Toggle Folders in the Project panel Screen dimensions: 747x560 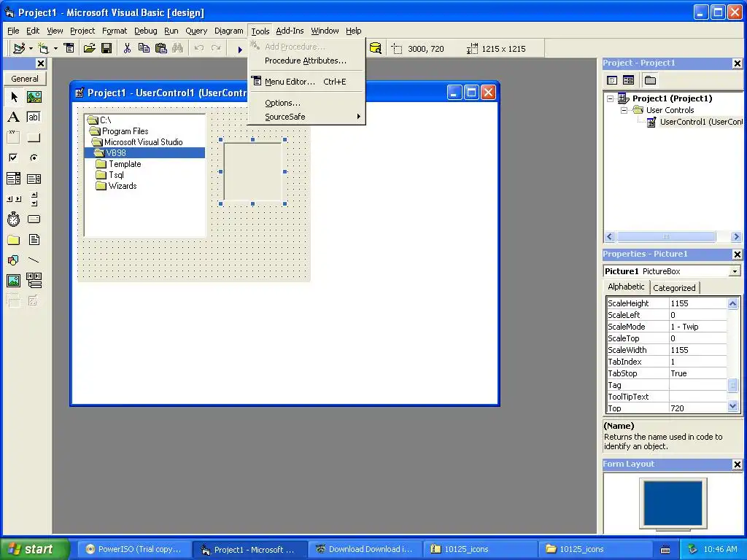point(650,80)
